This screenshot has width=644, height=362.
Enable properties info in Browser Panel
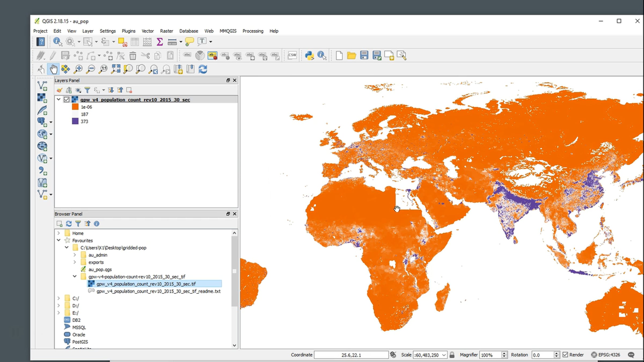tap(97, 224)
